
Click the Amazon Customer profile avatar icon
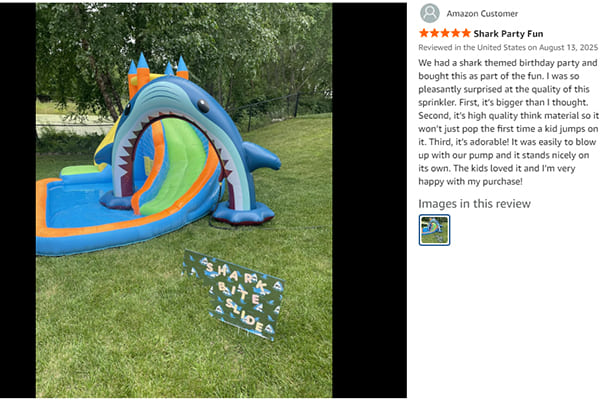pos(430,13)
